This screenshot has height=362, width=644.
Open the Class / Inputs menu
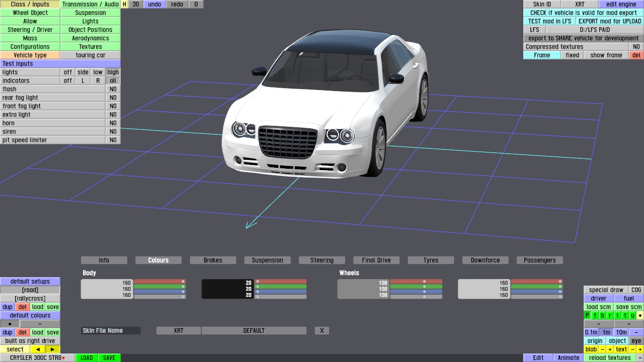coord(30,4)
